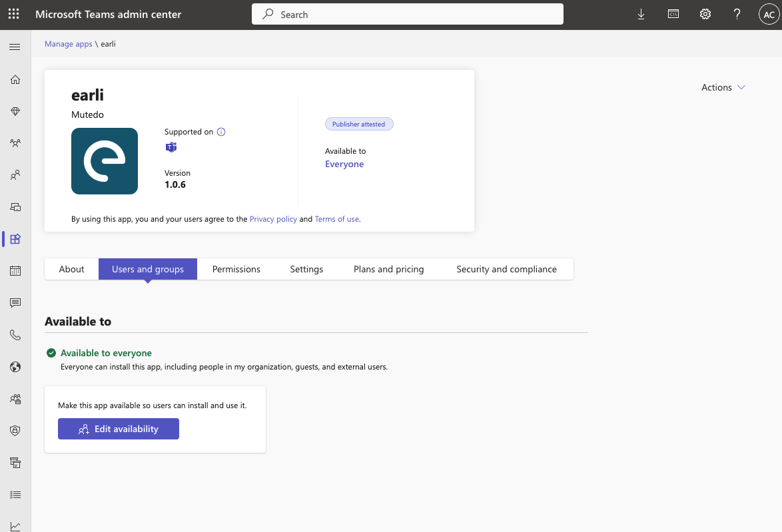Open Analytics chart sidebar icon
The image size is (782, 532).
pyautogui.click(x=15, y=526)
